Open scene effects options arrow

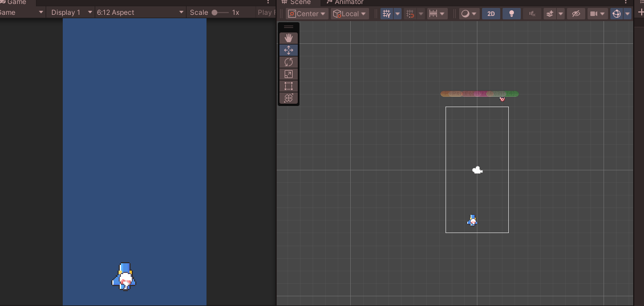(x=561, y=14)
